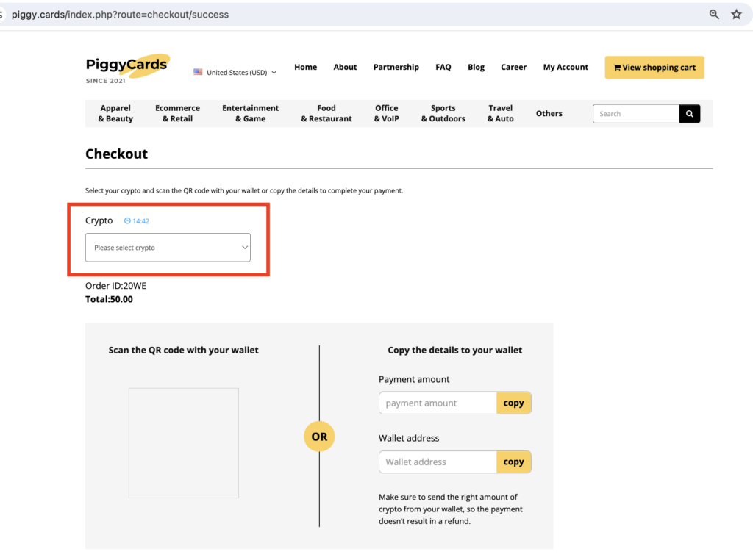Click the 14:42 countdown timer text
The image size is (753, 560).
coord(140,221)
